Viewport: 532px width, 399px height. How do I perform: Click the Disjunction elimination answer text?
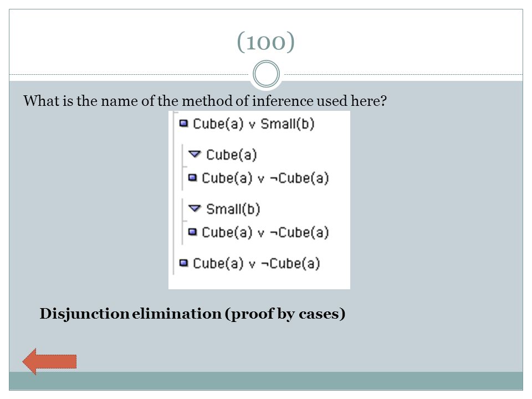[x=192, y=314]
